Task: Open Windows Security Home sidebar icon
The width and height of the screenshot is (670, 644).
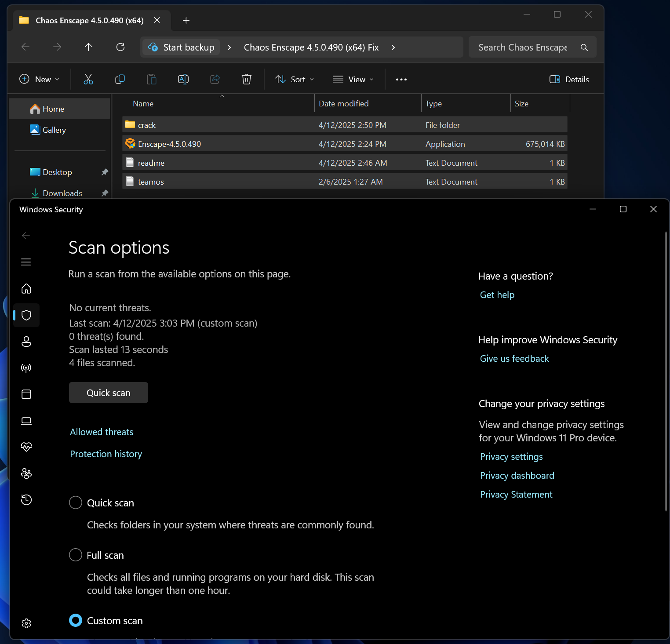Action: click(x=26, y=288)
